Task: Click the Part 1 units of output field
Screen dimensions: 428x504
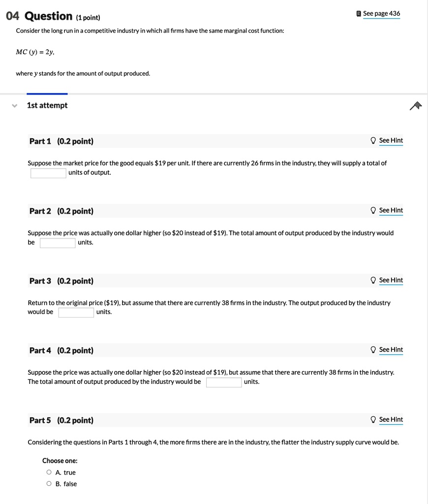Action: click(48, 173)
